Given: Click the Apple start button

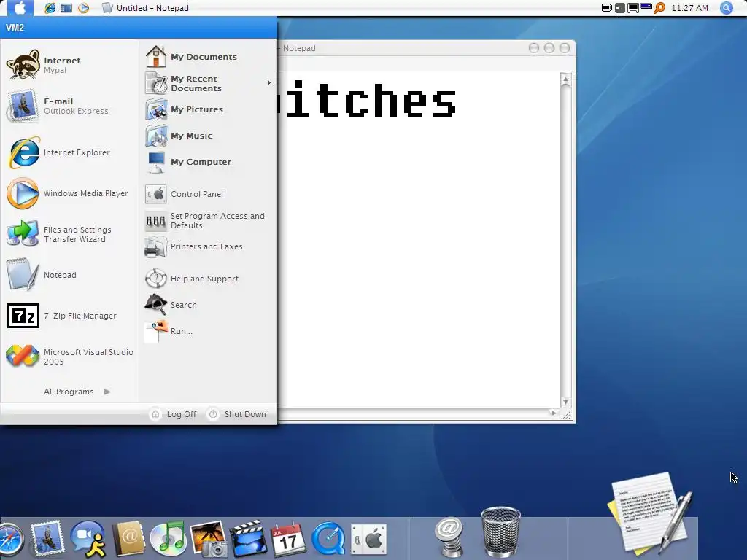Looking at the screenshot, I should (20, 7).
